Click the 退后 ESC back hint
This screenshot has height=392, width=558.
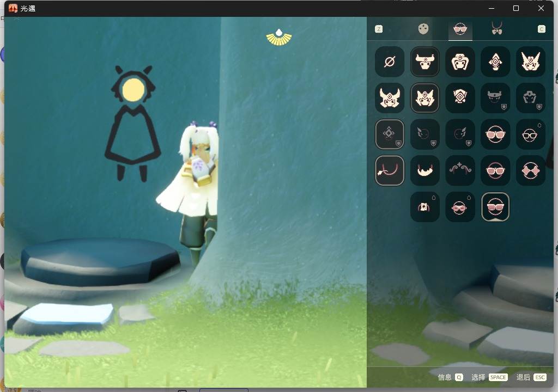(x=531, y=377)
